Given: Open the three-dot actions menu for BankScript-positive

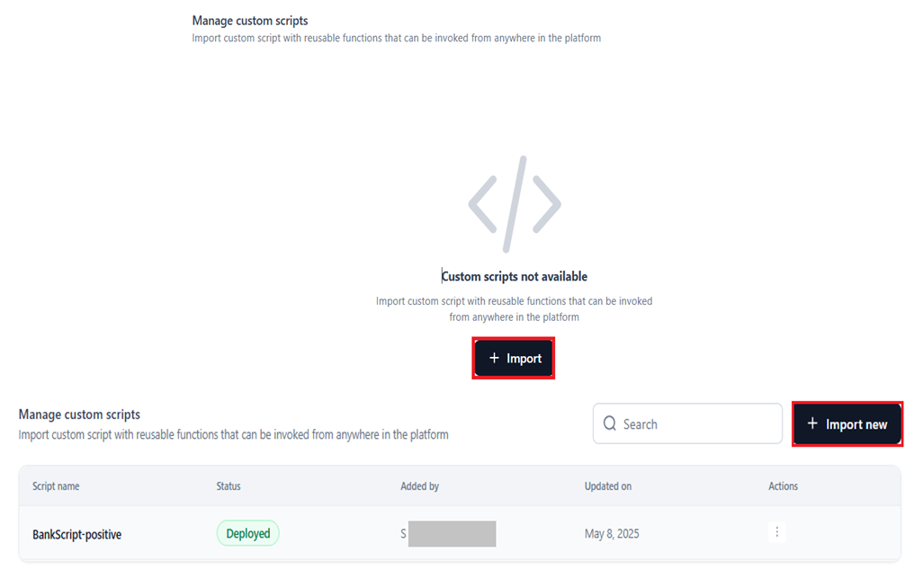Looking at the screenshot, I should [777, 532].
